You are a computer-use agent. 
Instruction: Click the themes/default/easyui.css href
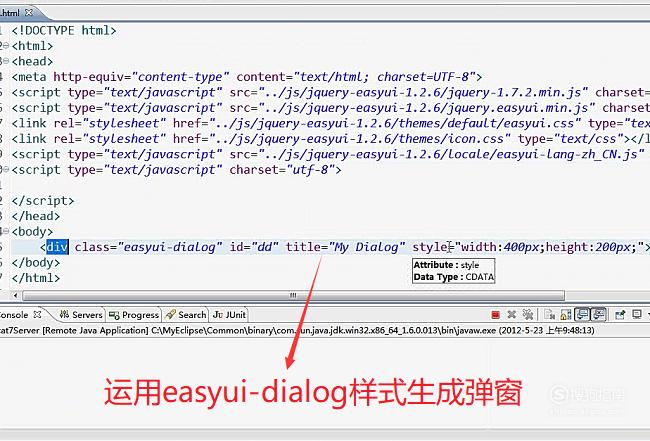(x=395, y=123)
